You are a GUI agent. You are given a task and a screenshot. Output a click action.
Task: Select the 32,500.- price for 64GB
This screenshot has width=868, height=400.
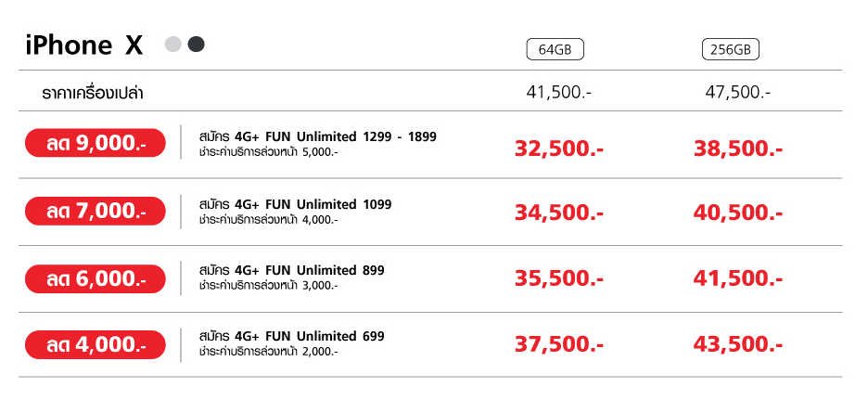[559, 148]
